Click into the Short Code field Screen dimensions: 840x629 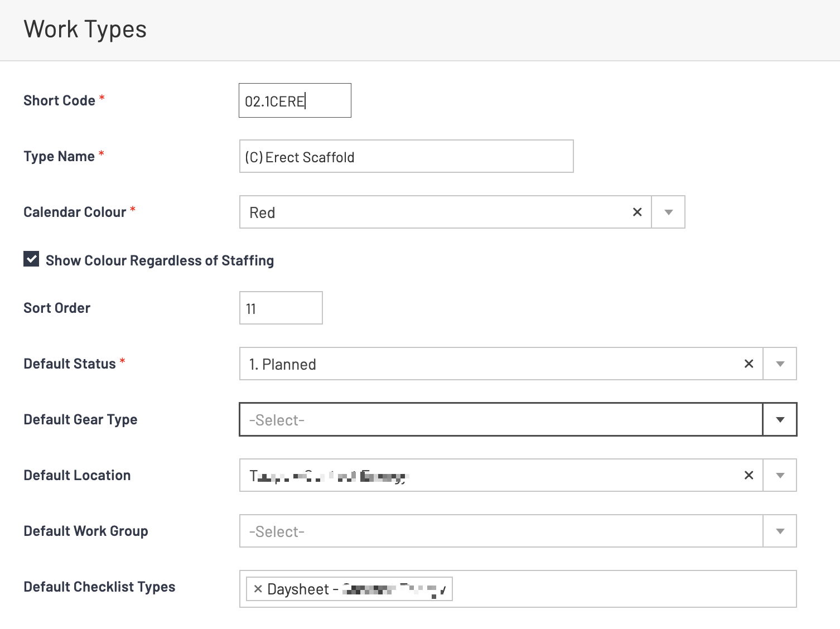(x=295, y=101)
